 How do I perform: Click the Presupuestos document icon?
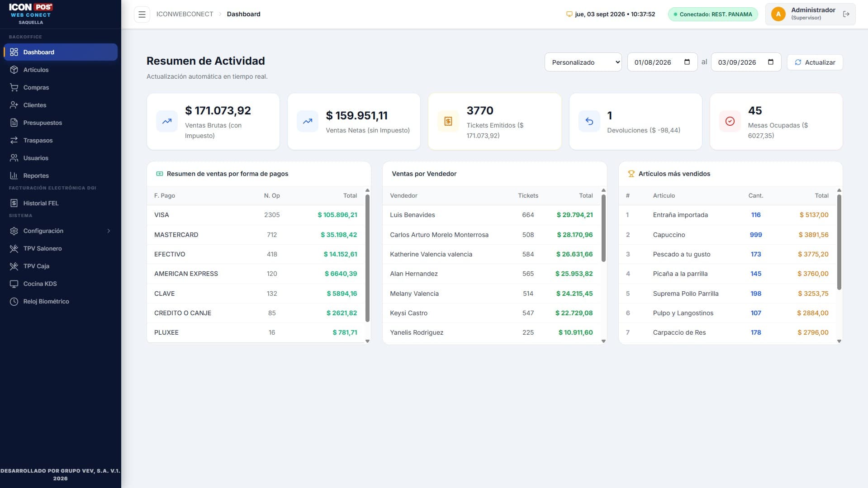point(14,123)
